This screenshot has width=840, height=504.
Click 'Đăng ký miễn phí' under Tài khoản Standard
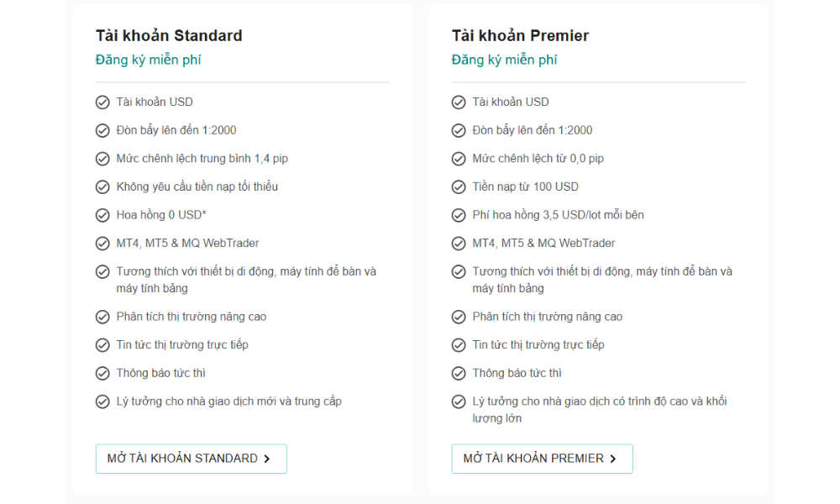[148, 60]
